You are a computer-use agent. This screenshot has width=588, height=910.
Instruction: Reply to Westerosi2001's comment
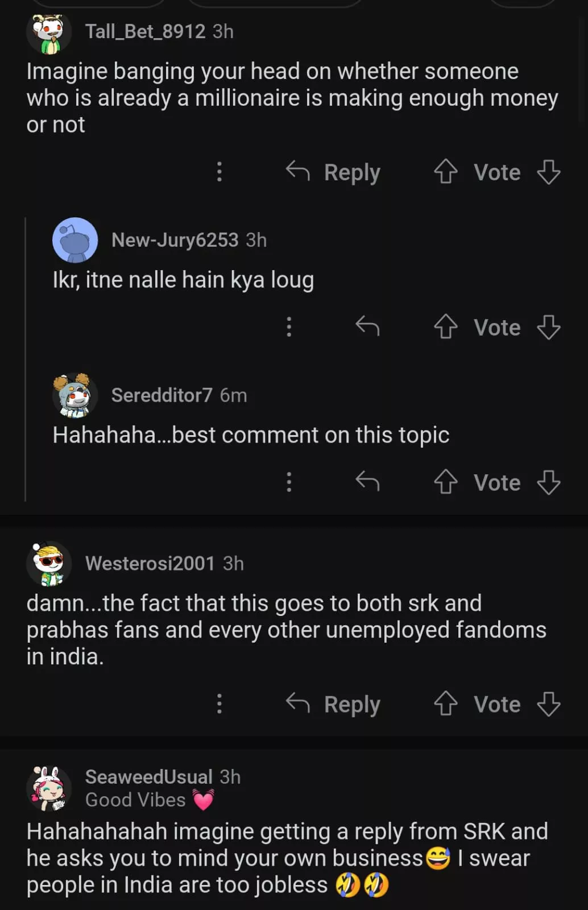[x=334, y=704]
